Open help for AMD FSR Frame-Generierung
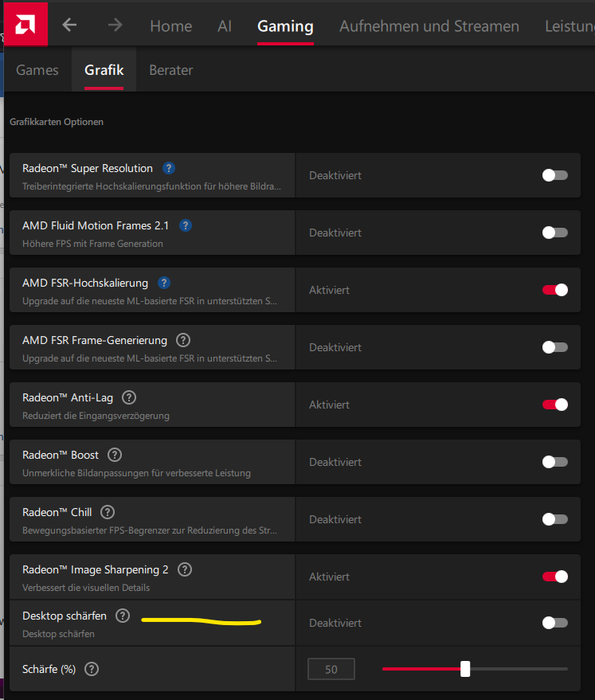This screenshot has height=700, width=595. [x=183, y=340]
